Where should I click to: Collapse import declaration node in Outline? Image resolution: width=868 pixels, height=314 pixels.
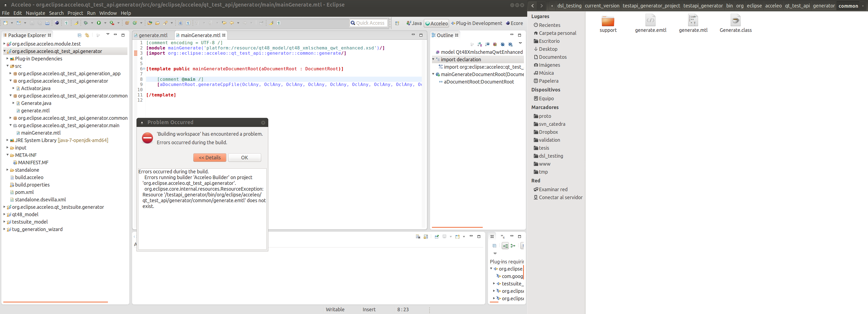point(433,59)
